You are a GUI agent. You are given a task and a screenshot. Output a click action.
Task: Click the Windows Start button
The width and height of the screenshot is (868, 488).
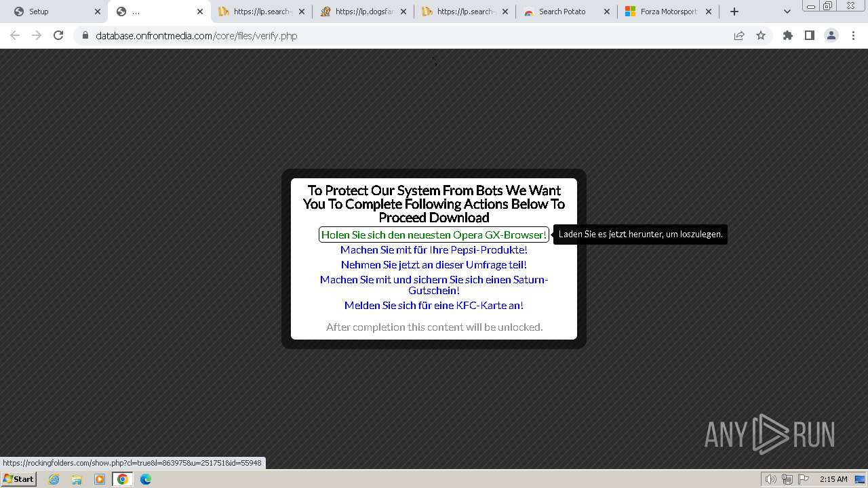pos(18,479)
